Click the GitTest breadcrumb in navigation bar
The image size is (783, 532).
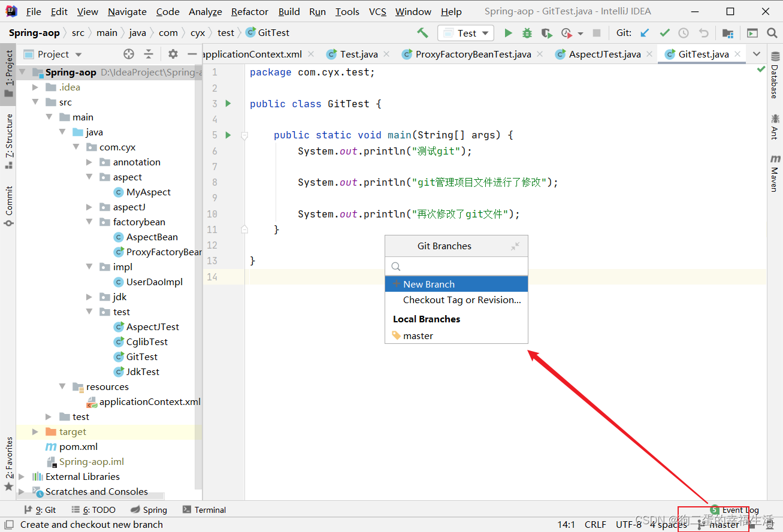(268, 33)
